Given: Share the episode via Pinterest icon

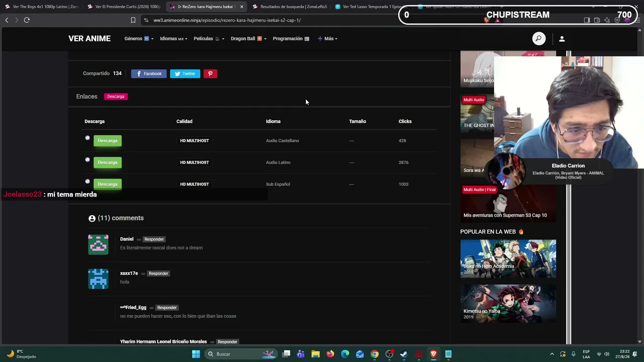Looking at the screenshot, I should click(x=210, y=74).
